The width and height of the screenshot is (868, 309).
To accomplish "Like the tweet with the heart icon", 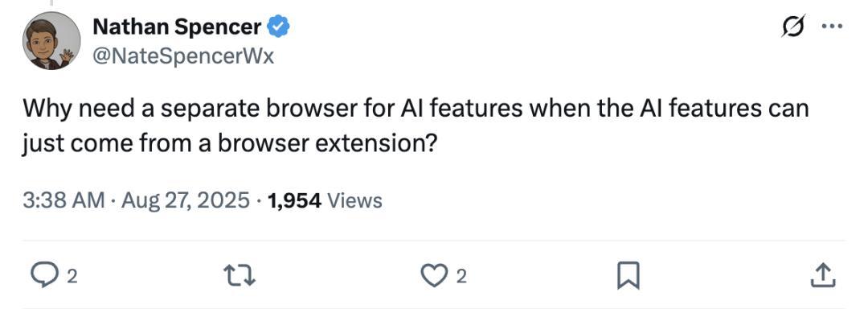I will click(435, 275).
